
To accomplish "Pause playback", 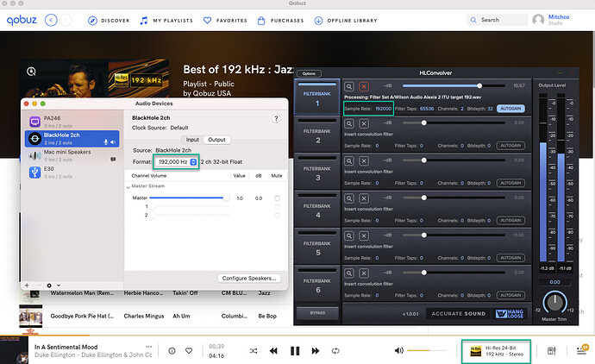I will (295, 351).
